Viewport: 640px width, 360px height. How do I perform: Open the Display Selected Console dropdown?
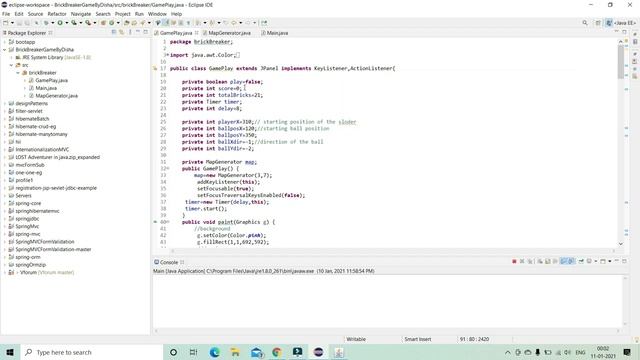[x=596, y=261]
